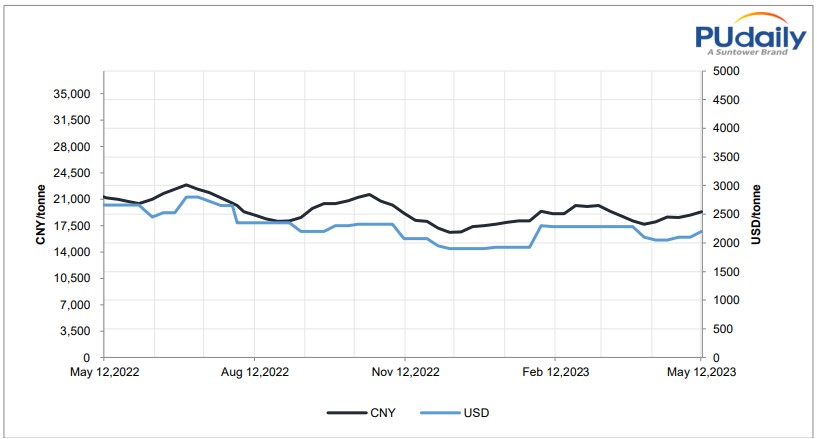Select the Nov 12,2022 date label

click(404, 372)
